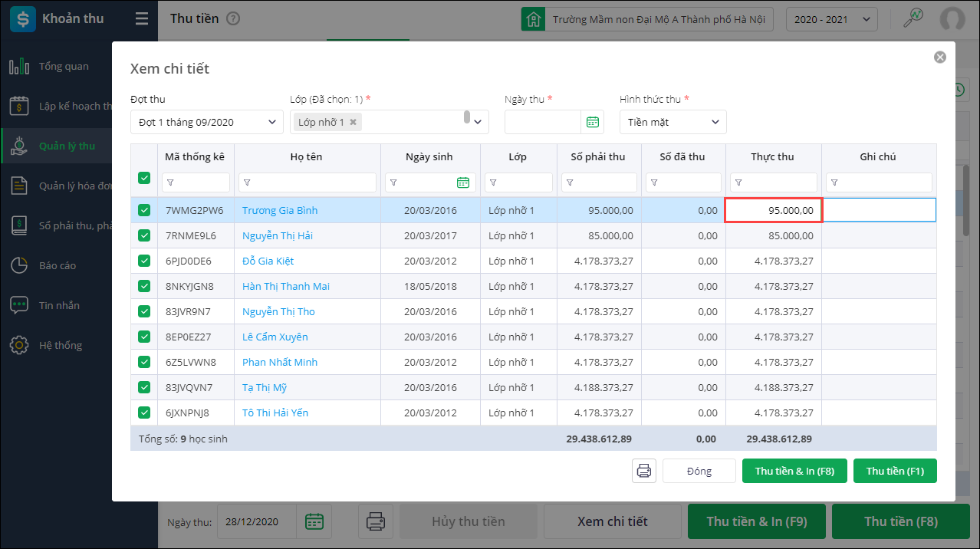This screenshot has height=549, width=980.
Task: Click Thu tiền & In (F8) button
Action: pyautogui.click(x=794, y=471)
